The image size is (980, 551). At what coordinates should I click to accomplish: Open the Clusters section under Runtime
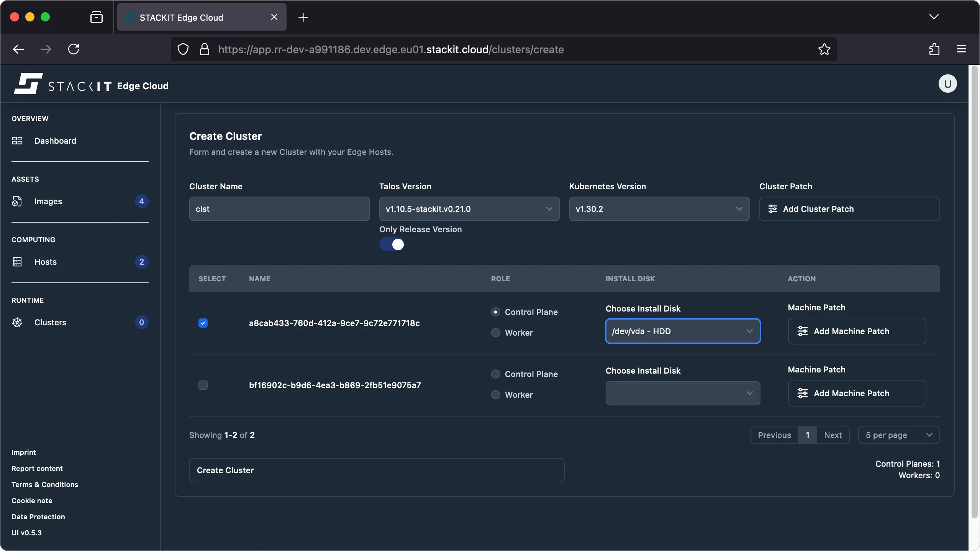(51, 322)
